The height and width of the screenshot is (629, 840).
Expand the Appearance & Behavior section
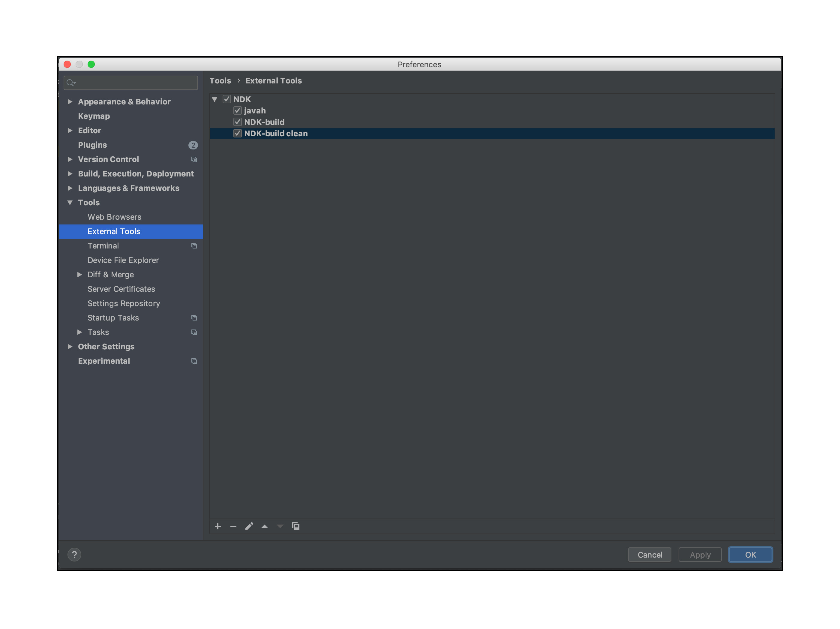tap(70, 102)
